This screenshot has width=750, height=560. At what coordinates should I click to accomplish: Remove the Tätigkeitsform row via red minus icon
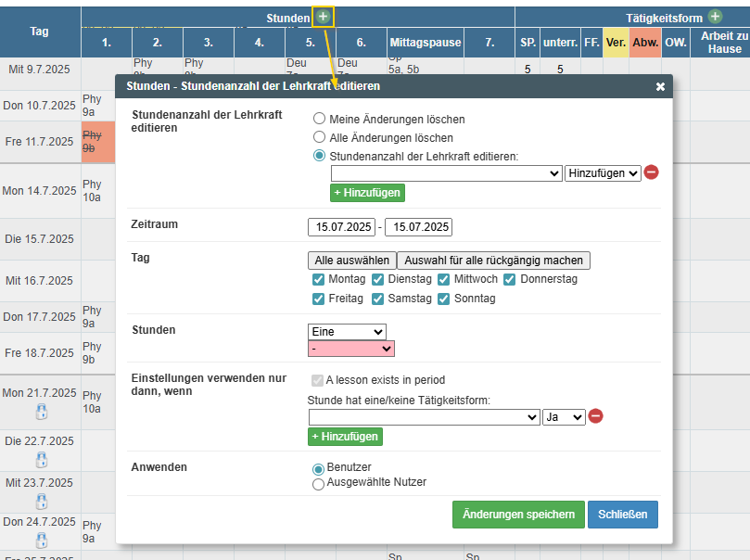point(595,416)
